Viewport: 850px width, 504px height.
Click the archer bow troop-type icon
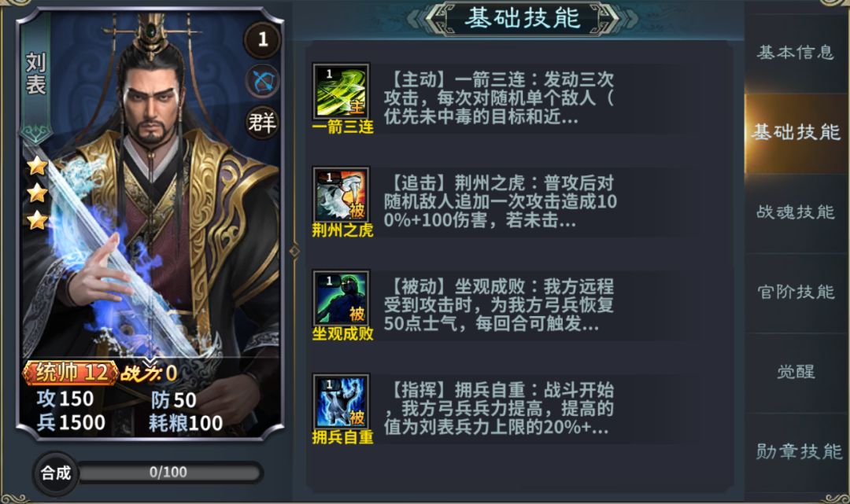coord(263,82)
